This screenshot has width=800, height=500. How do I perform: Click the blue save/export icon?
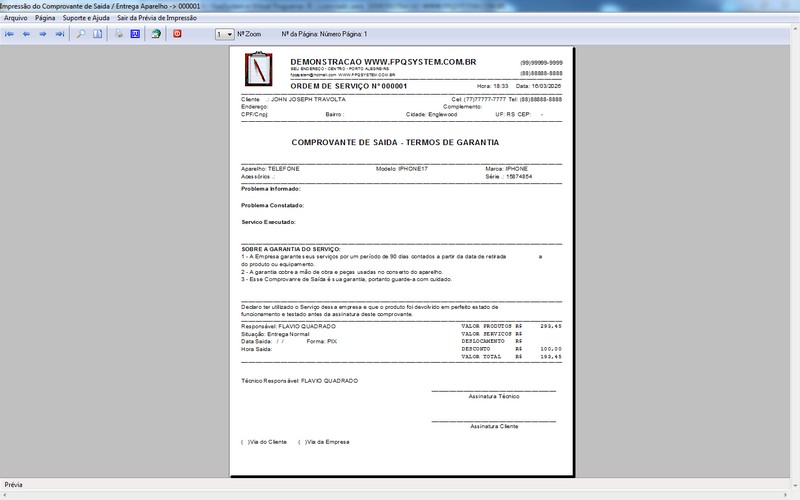pos(134,34)
